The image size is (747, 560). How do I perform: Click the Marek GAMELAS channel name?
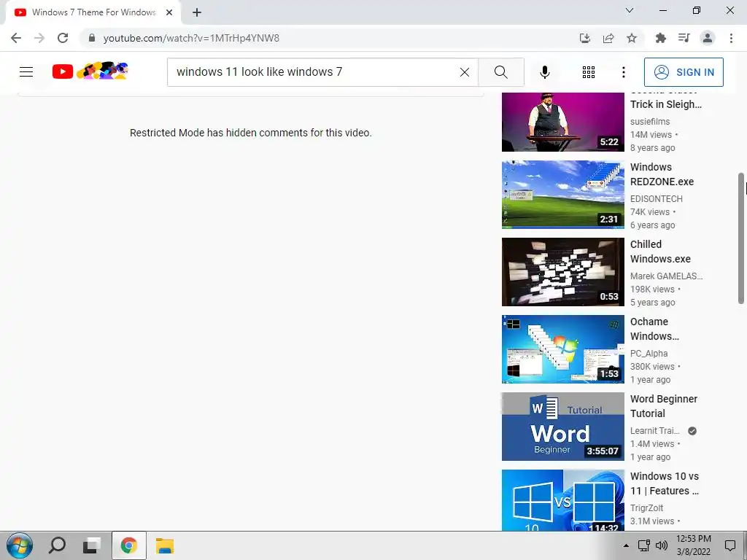click(x=666, y=276)
